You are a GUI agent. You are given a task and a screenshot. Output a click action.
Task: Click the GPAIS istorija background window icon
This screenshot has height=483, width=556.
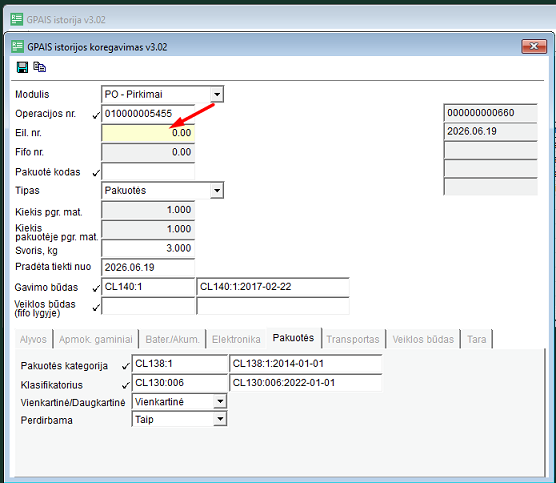click(x=16, y=19)
